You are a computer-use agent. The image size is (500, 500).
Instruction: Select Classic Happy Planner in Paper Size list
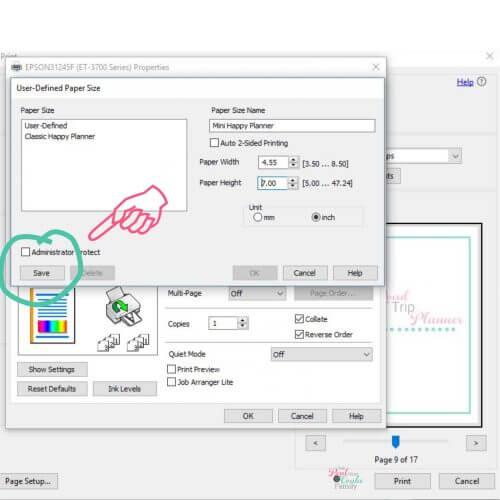60,136
